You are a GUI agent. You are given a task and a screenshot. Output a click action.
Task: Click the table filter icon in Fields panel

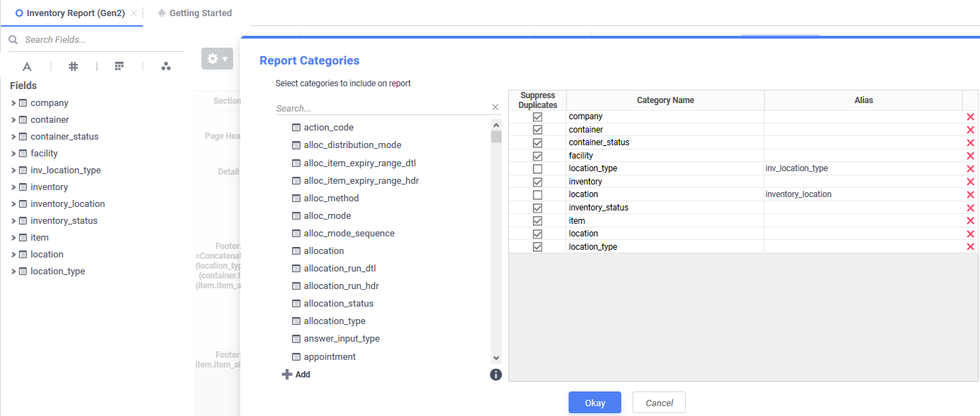click(x=119, y=67)
